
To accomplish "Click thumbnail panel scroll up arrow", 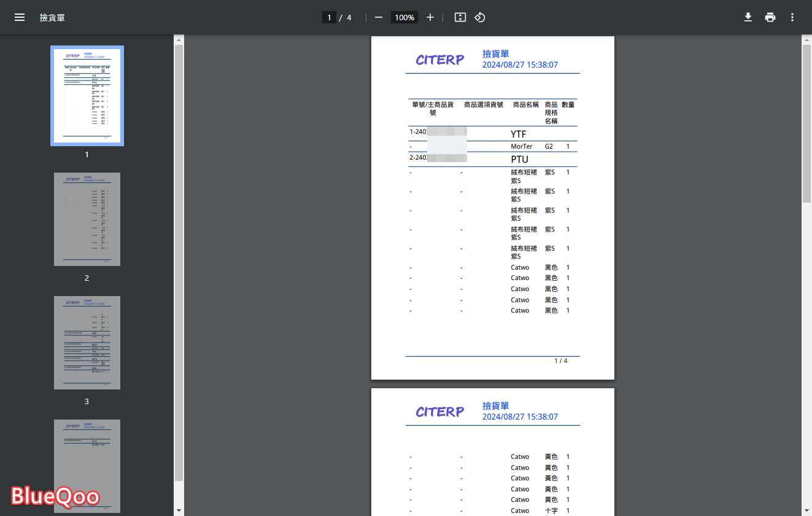I will click(179, 41).
